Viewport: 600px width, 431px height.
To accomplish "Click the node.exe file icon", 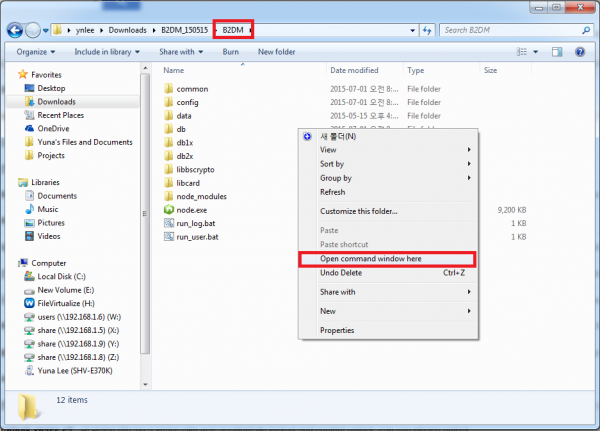I will (x=168, y=210).
